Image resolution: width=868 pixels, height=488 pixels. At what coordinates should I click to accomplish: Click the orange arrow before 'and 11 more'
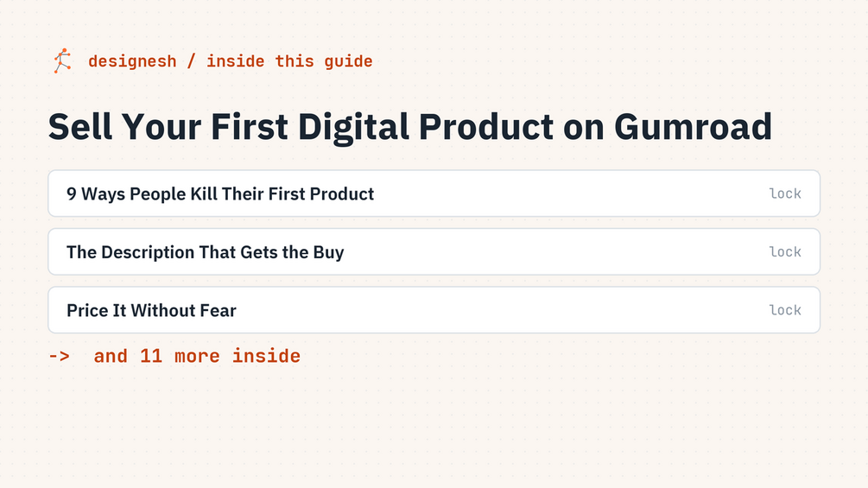click(60, 356)
